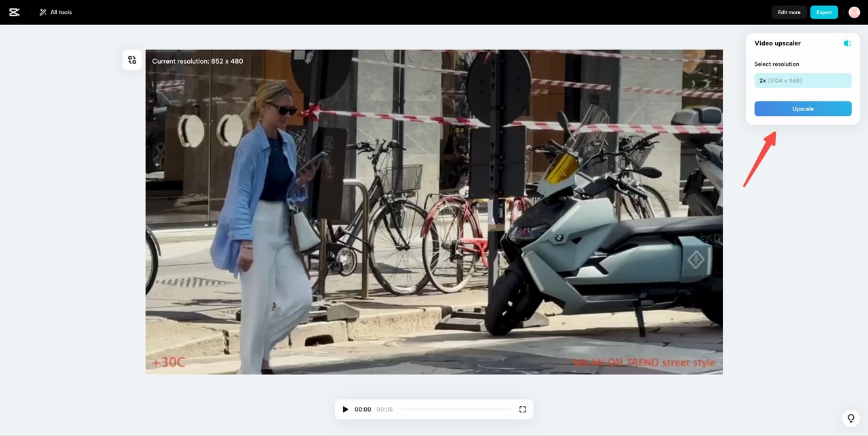The width and height of the screenshot is (868, 436).
Task: Click the Video upscaler panel title
Action: coord(777,43)
